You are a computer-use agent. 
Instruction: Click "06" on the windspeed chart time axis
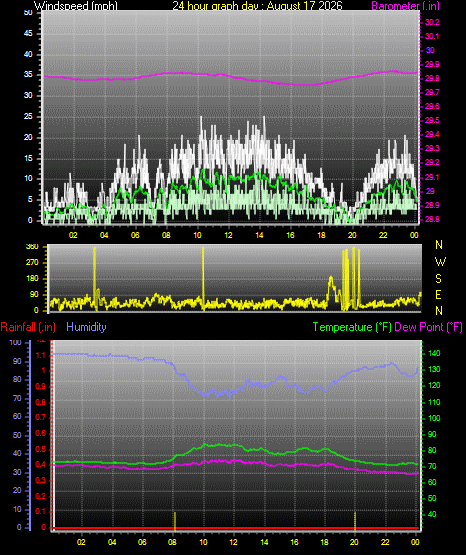(x=135, y=235)
